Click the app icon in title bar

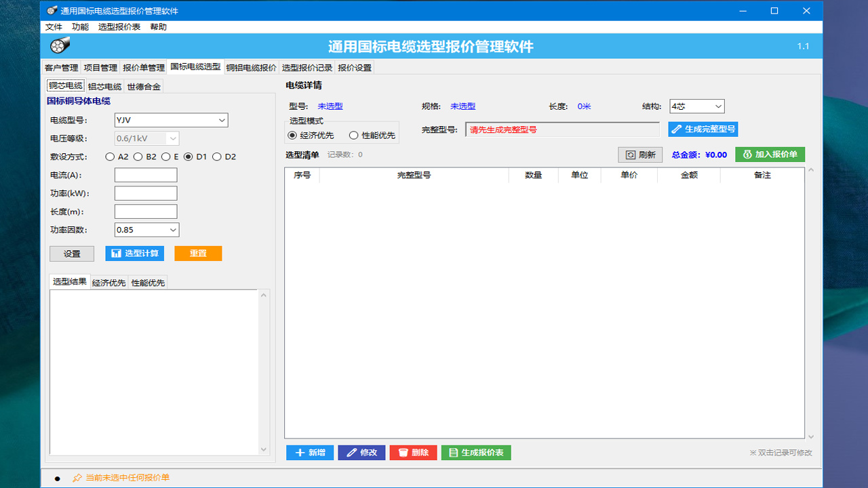coord(51,11)
